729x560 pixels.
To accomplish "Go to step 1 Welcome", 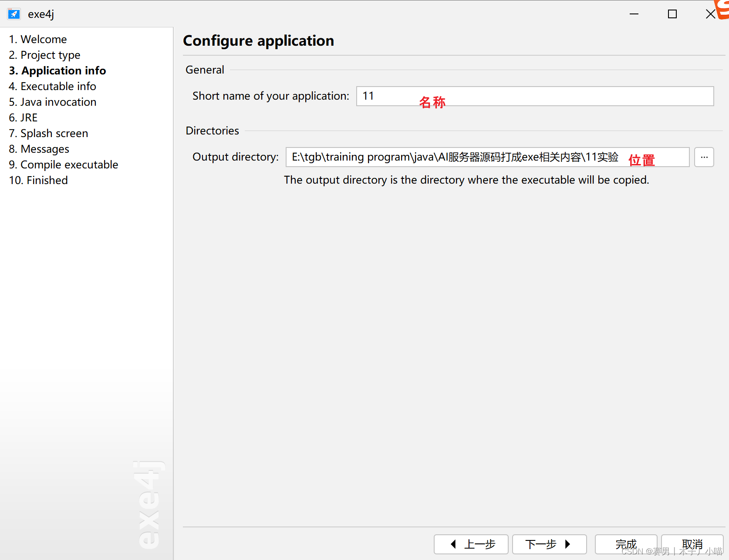I will pos(38,39).
